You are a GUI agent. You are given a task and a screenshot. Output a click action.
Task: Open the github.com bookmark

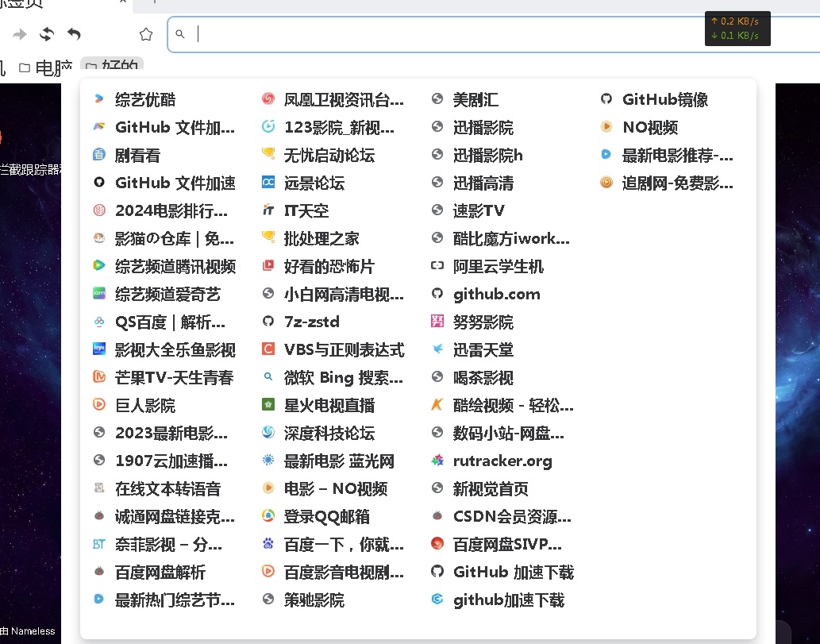click(x=486, y=294)
